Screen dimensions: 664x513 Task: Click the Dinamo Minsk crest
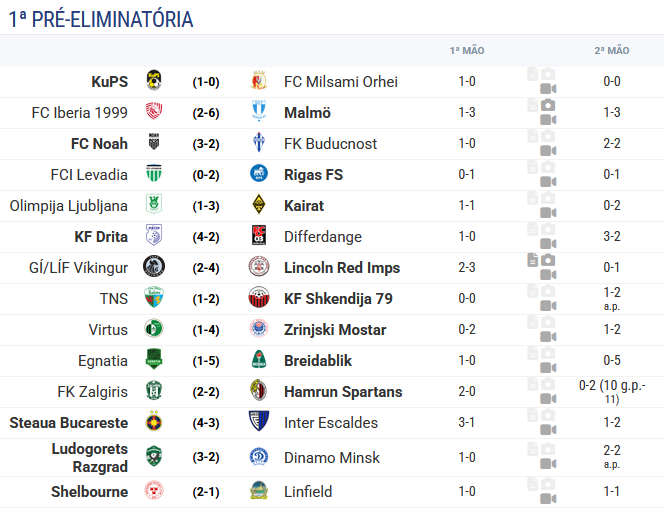pos(258,457)
